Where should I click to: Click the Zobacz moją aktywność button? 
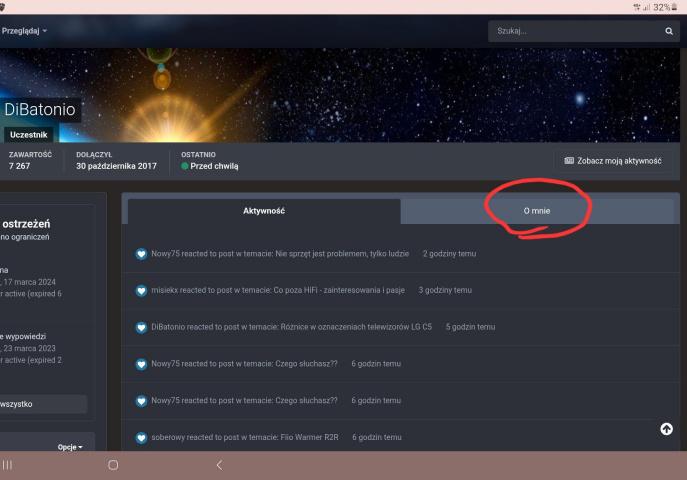pyautogui.click(x=612, y=160)
